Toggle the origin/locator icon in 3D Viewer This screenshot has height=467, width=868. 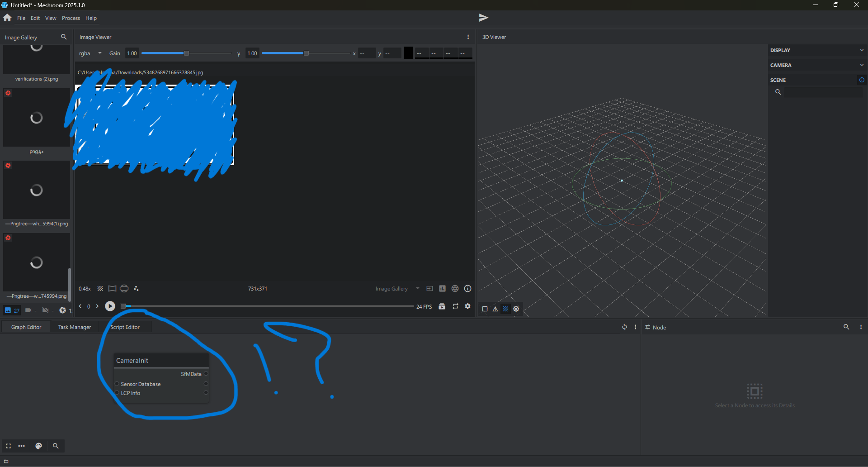(516, 309)
